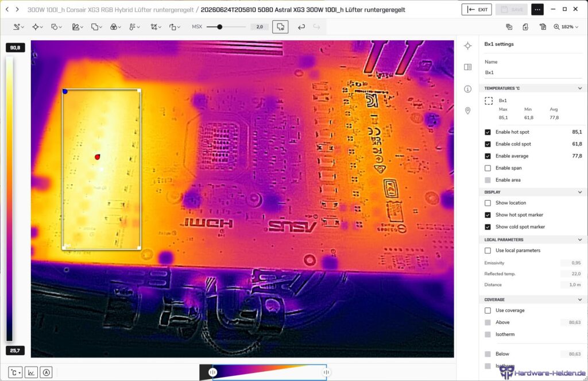Click the EXIT button

coord(477,9)
